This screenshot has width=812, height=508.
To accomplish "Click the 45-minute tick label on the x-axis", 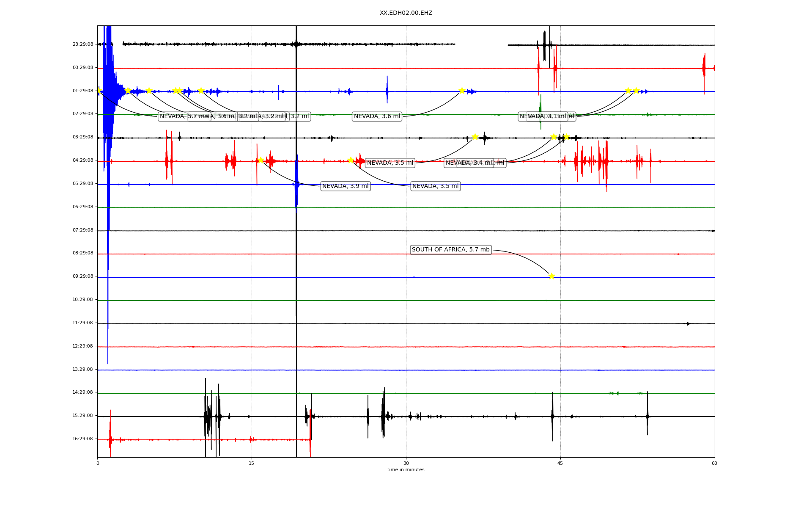I will [x=560, y=464].
